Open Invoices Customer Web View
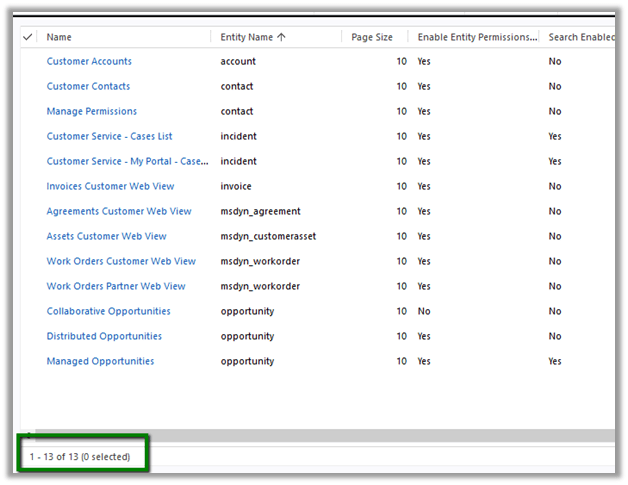The width and height of the screenshot is (628, 485). click(110, 186)
